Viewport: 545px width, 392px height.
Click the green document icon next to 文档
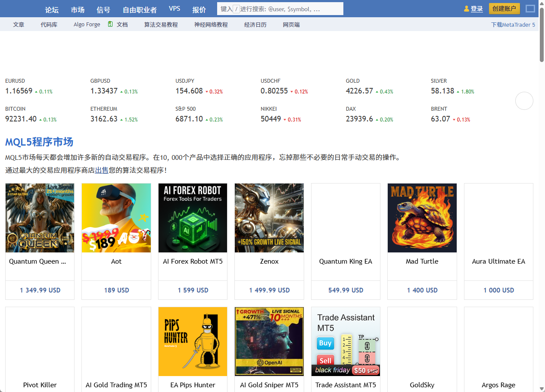[111, 24]
